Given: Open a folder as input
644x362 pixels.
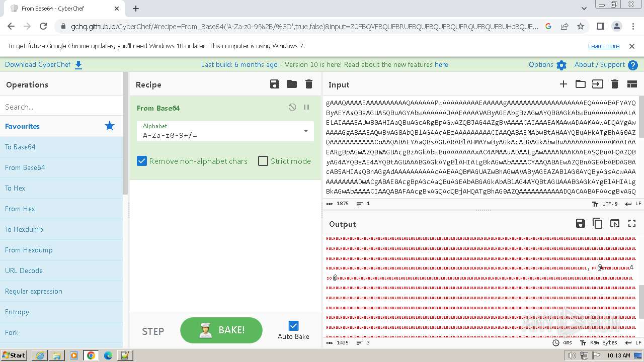Looking at the screenshot, I should (x=581, y=84).
